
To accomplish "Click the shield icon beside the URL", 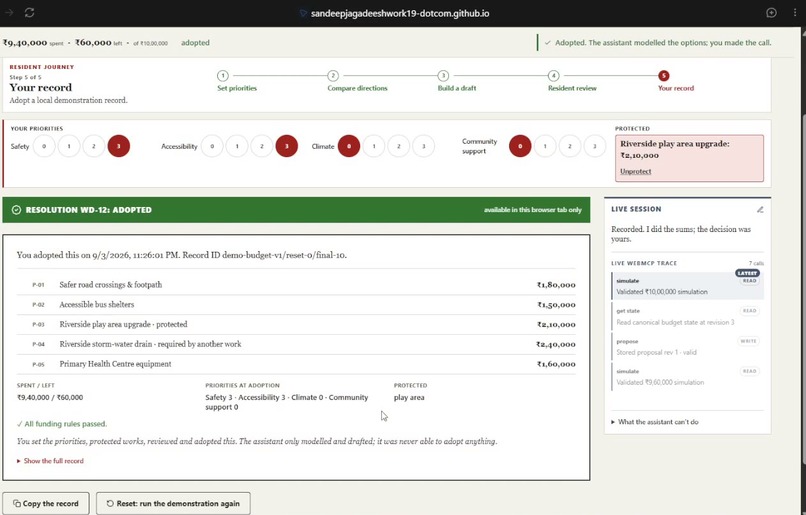I will point(303,13).
